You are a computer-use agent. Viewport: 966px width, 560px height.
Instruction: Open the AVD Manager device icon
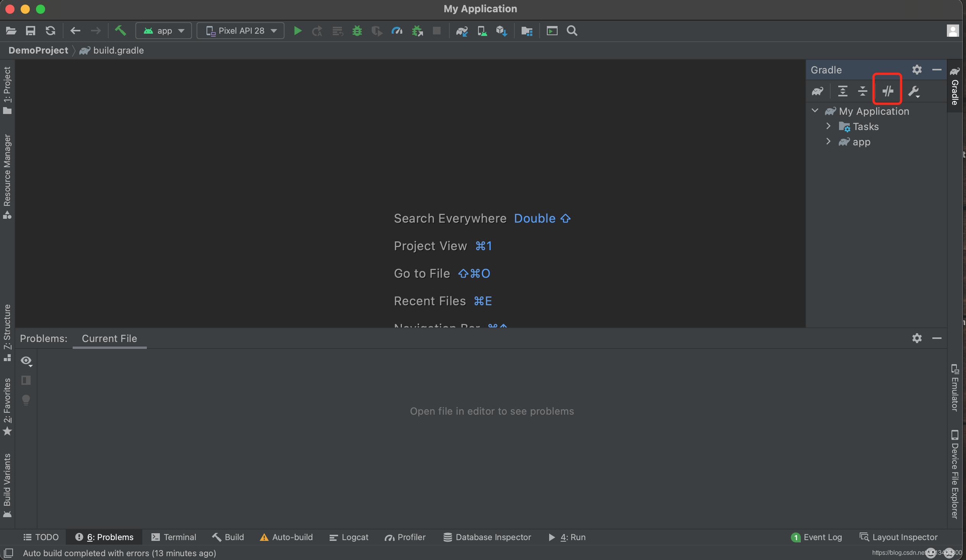tap(482, 31)
